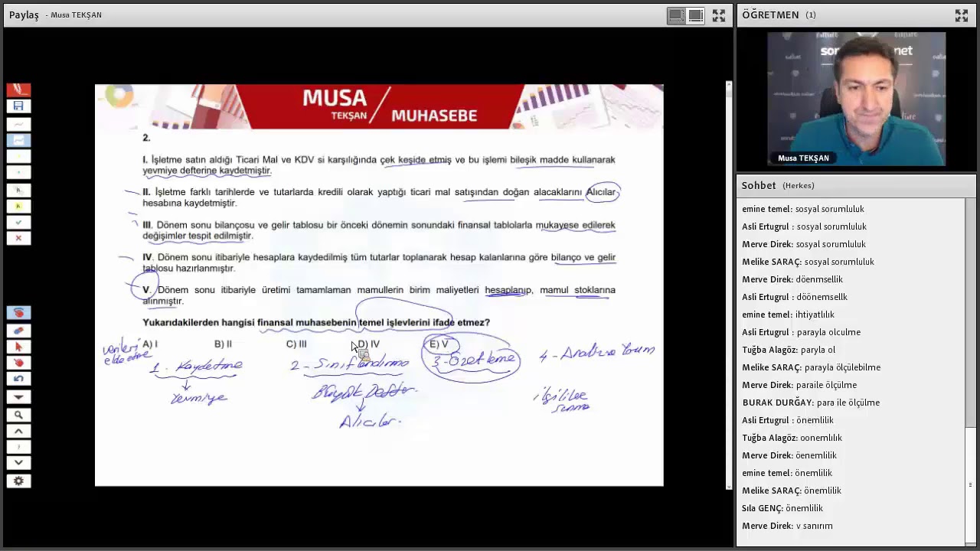Click the save floppy disk icon
The width and height of the screenshot is (980, 551).
tap(18, 106)
